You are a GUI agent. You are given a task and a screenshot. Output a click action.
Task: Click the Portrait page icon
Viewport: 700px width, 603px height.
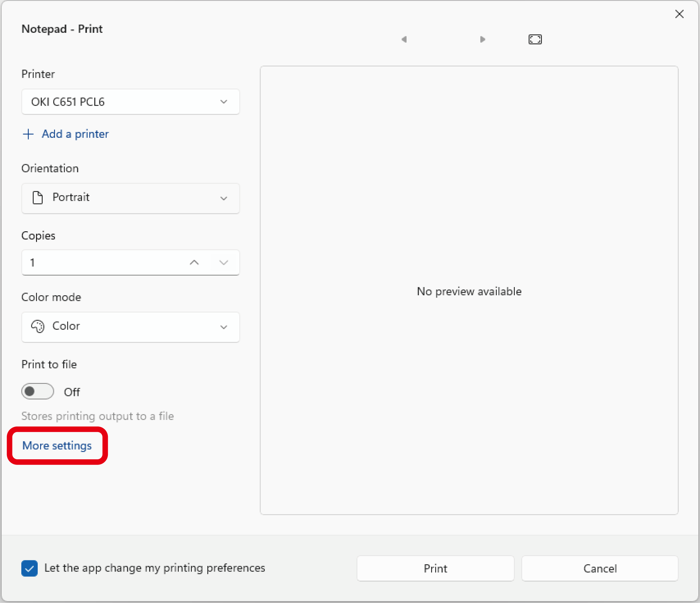tap(37, 198)
